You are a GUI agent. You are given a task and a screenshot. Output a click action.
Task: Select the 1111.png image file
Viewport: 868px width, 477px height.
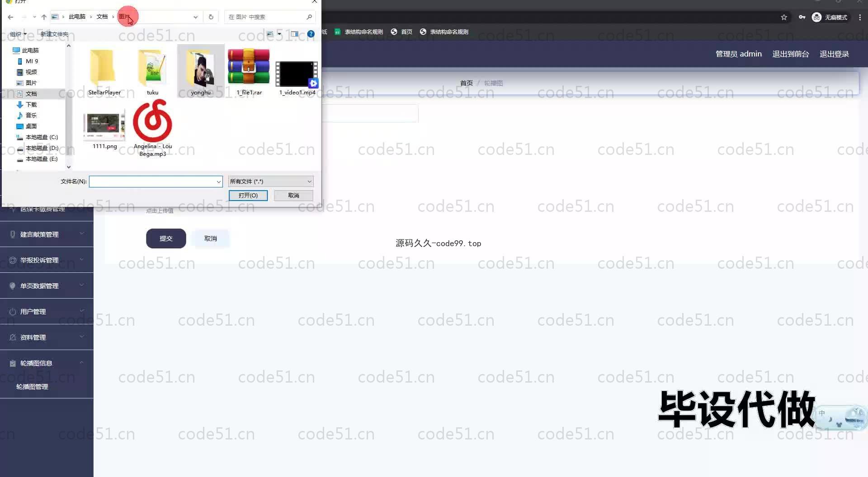[104, 129]
